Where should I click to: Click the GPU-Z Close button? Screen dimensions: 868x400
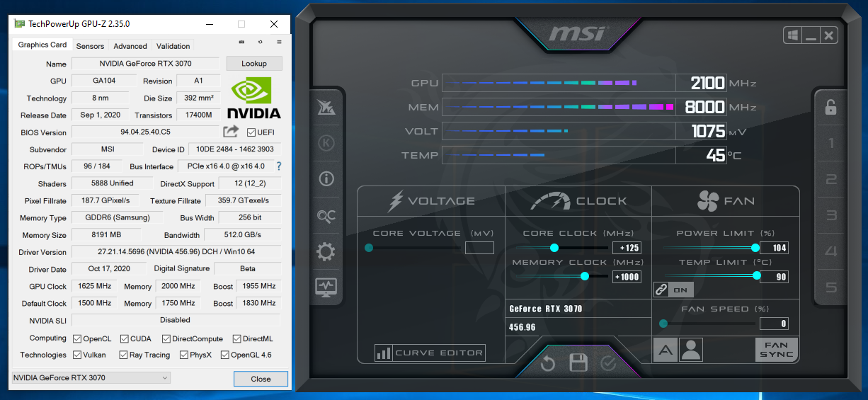click(261, 379)
